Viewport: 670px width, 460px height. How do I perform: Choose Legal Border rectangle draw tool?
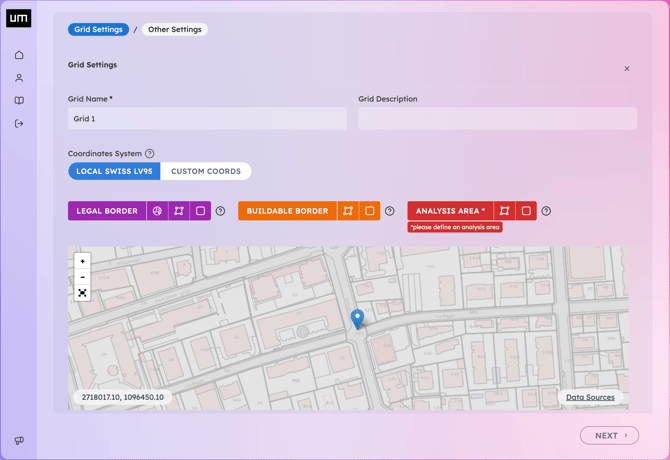(200, 211)
